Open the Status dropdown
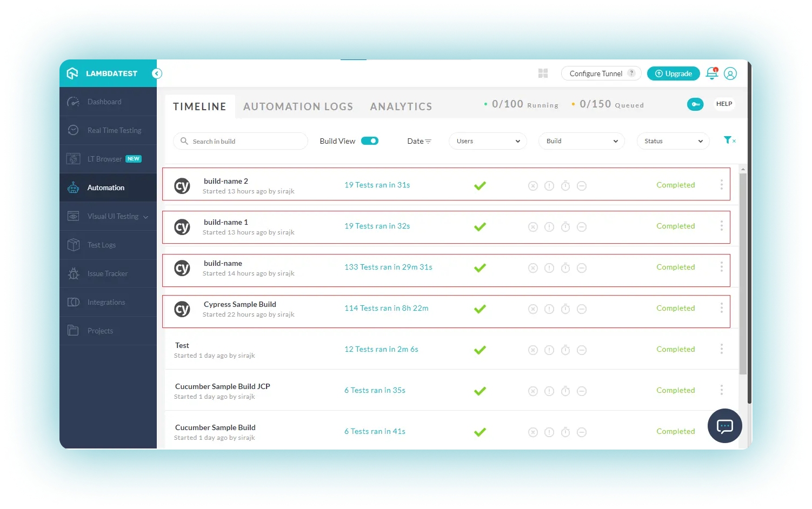 click(673, 141)
